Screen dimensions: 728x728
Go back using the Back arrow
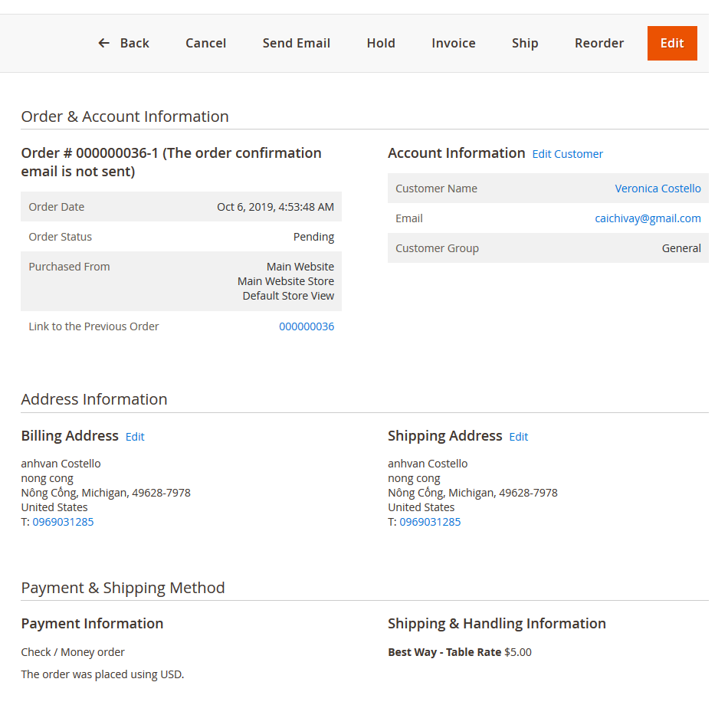pos(123,43)
